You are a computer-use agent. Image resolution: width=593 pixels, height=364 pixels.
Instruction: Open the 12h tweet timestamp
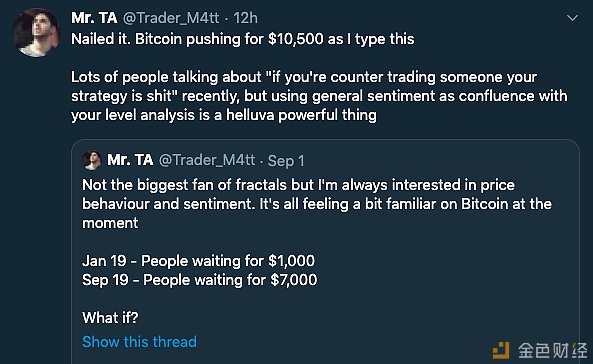245,18
